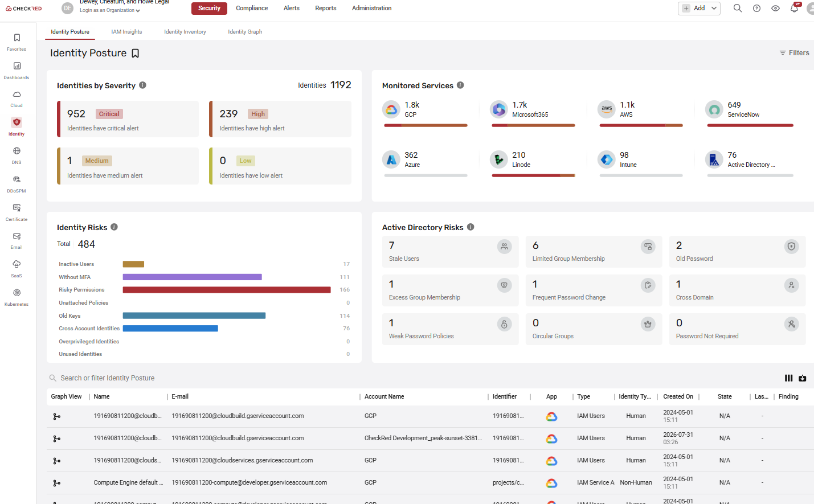The height and width of the screenshot is (504, 814).
Task: Expand Login as an Organization dropdown
Action: tap(110, 10)
